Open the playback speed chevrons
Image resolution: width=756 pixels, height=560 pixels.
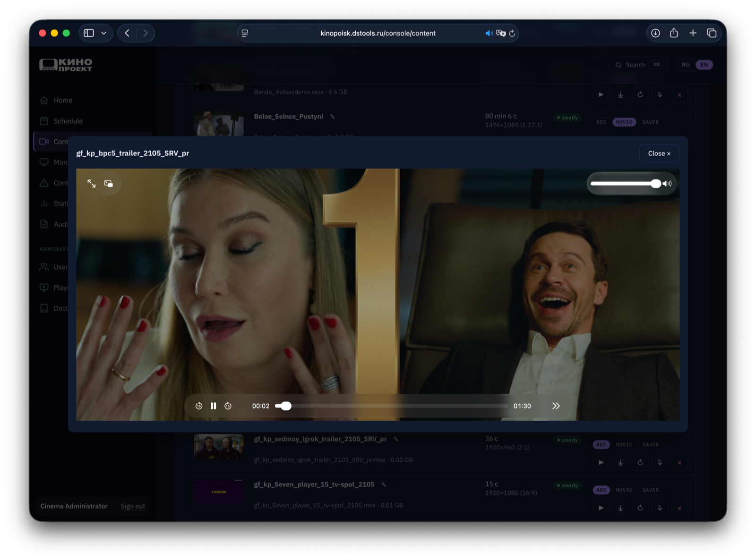556,406
